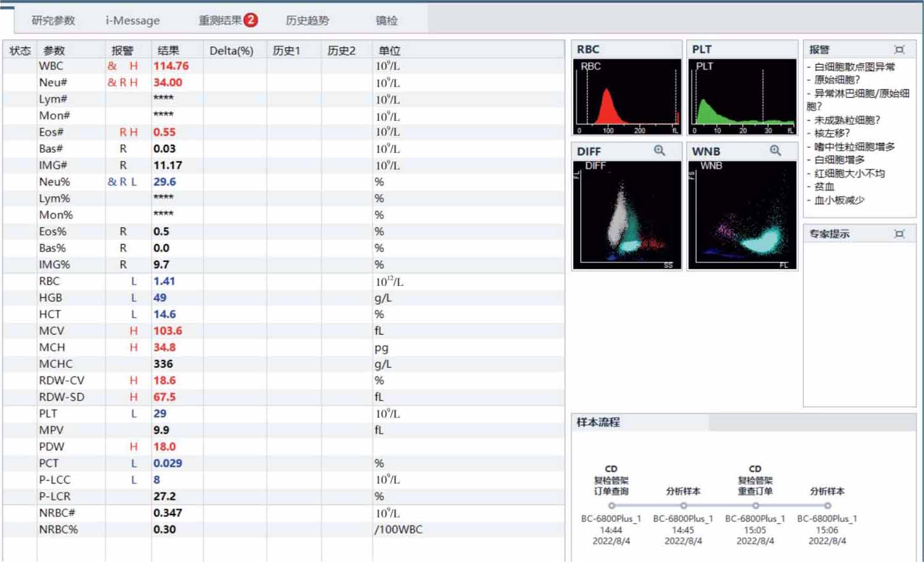Screen dimensions: 924x562
Task: Click the DIFF scattergram image
Action: [x=627, y=214]
